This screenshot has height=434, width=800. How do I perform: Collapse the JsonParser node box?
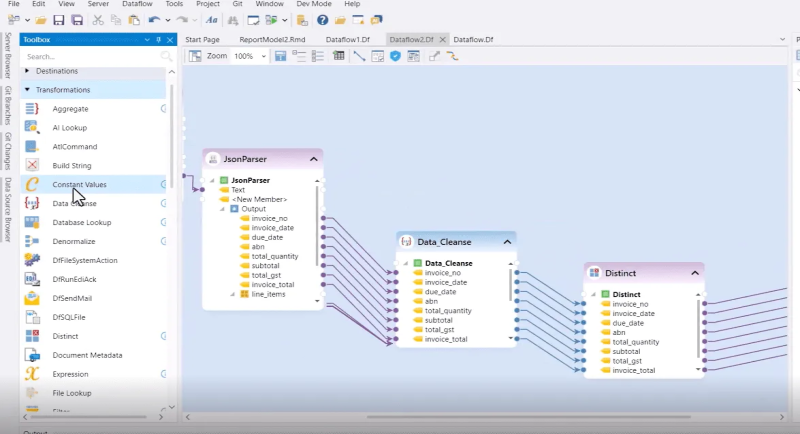314,159
